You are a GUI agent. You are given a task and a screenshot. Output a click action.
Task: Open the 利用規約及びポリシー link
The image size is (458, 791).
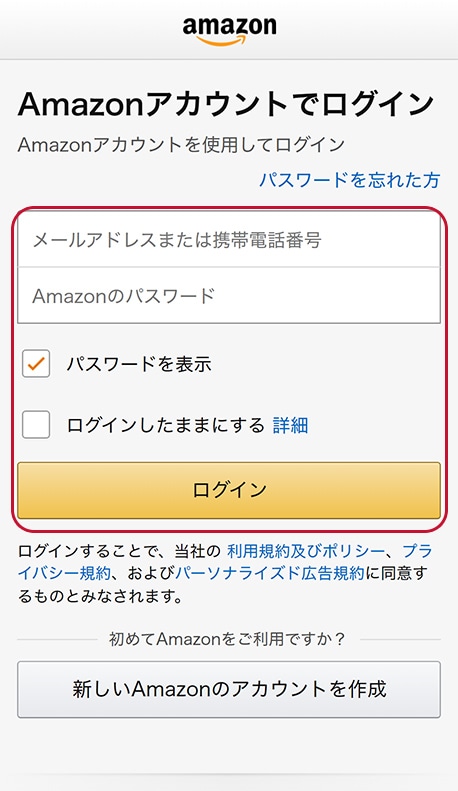(x=306, y=551)
